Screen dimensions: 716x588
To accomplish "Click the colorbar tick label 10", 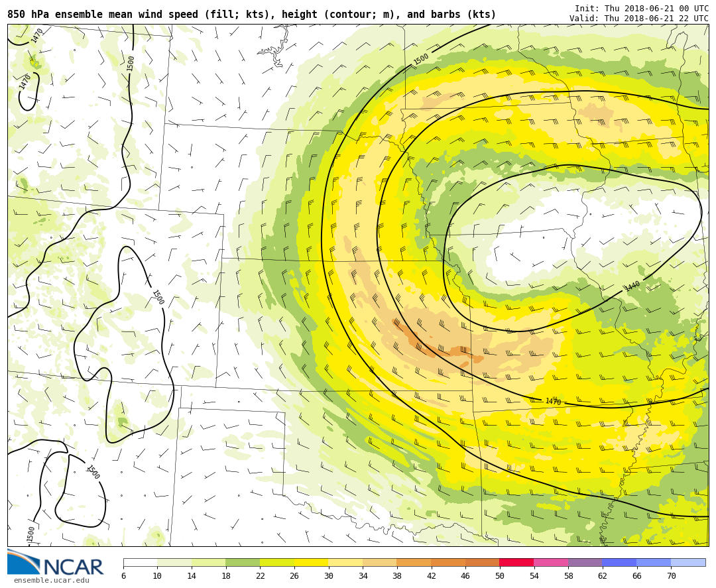I will [158, 575].
